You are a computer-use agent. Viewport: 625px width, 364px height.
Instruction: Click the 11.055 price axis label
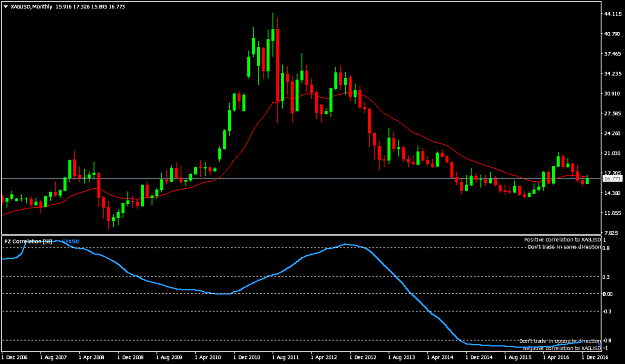tap(613, 213)
